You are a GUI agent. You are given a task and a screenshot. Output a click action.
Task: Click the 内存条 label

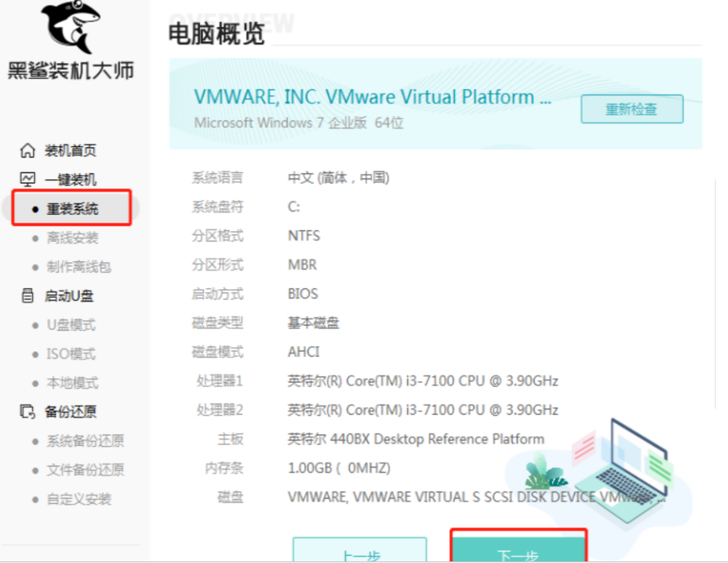tap(225, 468)
